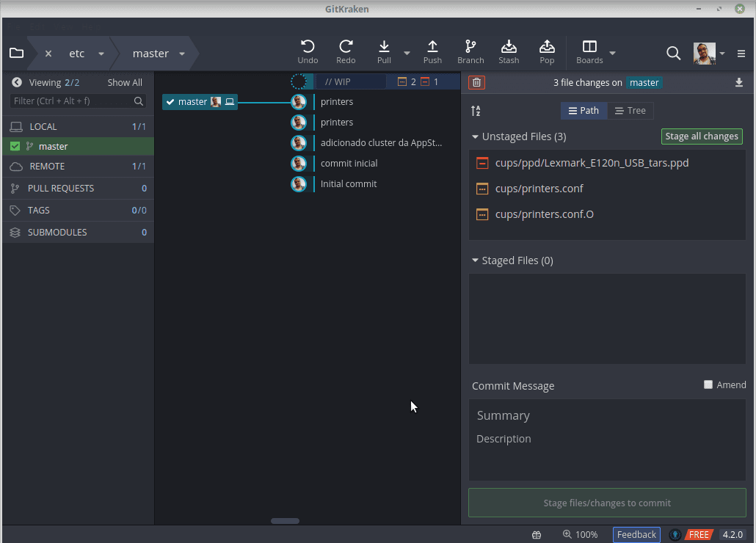Collapse the Unstaged Files section
The width and height of the screenshot is (756, 543).
point(476,136)
